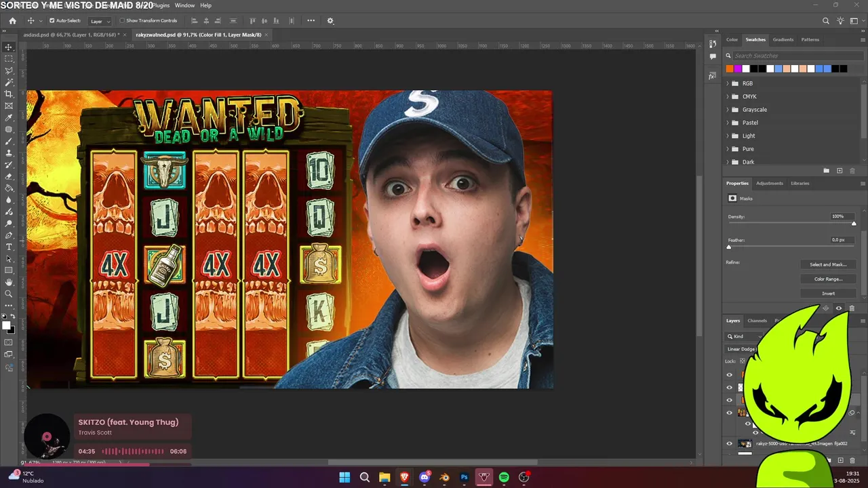Pick the orange recent swatch
Viewport: 868px width, 488px height.
(x=730, y=68)
